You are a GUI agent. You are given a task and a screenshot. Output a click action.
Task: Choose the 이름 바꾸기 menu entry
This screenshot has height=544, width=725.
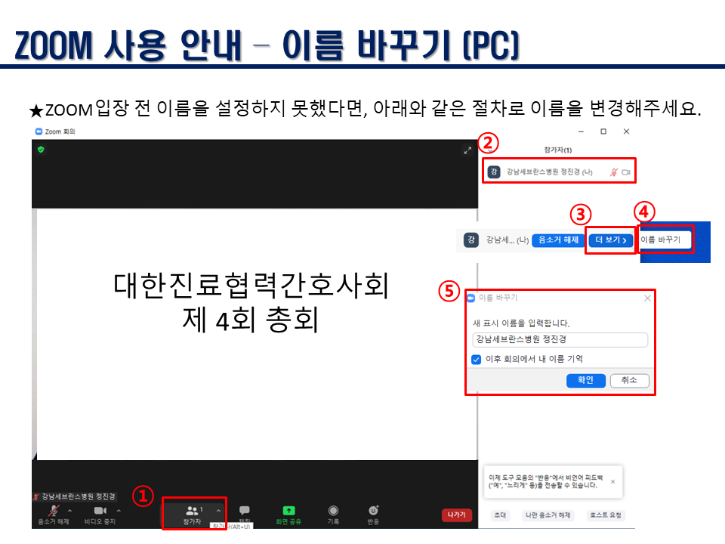[664, 239]
